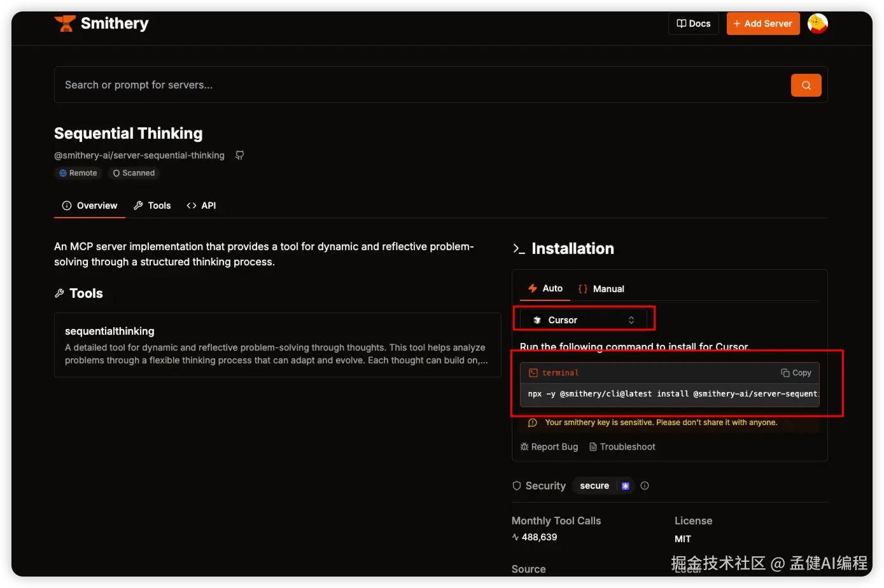
Task: Click the terminal icon in code block header
Action: [x=533, y=373]
